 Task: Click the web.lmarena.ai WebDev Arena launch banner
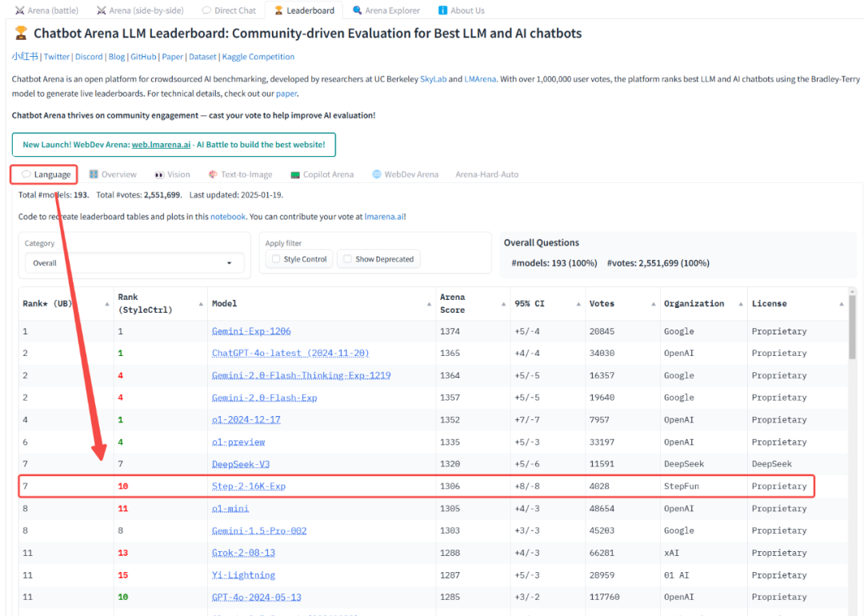tap(174, 145)
